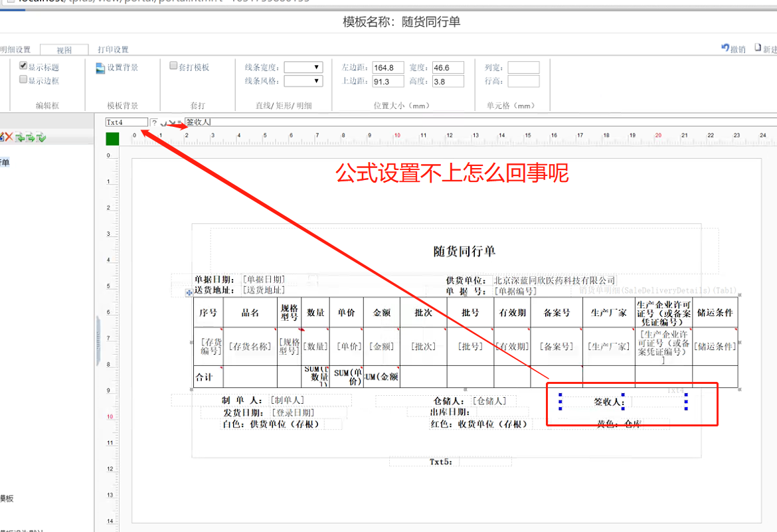Click the Txt4 name box
Screen dimensions: 777x532
pos(126,122)
